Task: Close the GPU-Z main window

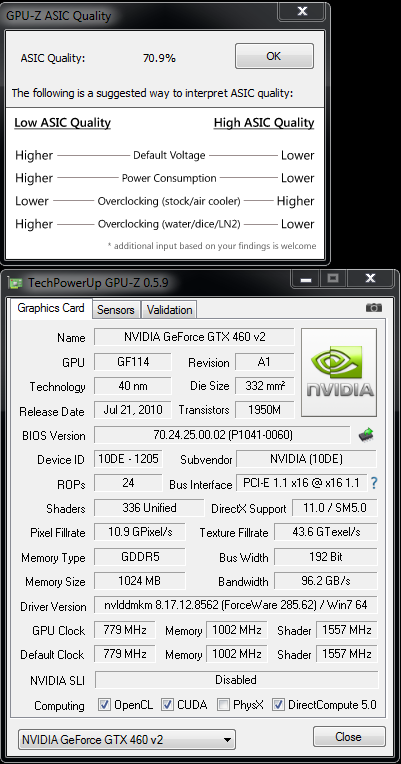Action: click(370, 279)
